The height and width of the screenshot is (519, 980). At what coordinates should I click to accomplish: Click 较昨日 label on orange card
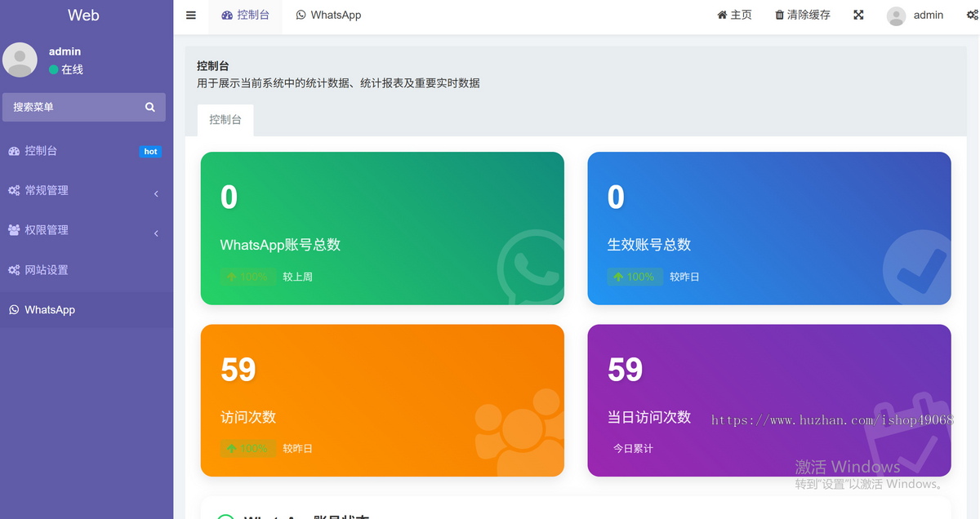[298, 448]
